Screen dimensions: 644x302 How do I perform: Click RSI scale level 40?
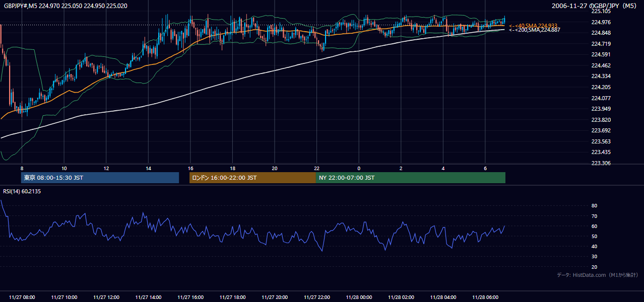pos(594,246)
